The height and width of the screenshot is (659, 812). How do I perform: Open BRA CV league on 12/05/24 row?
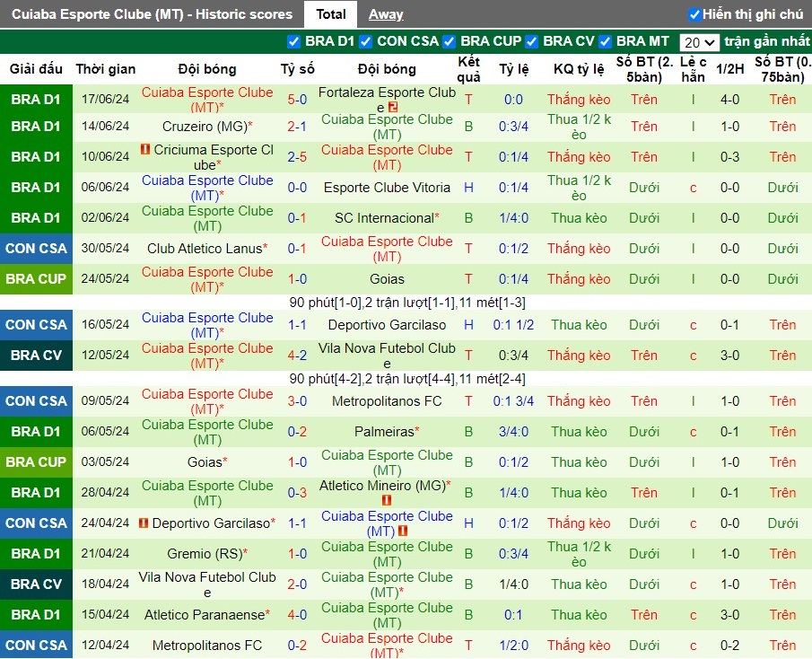[x=36, y=356]
